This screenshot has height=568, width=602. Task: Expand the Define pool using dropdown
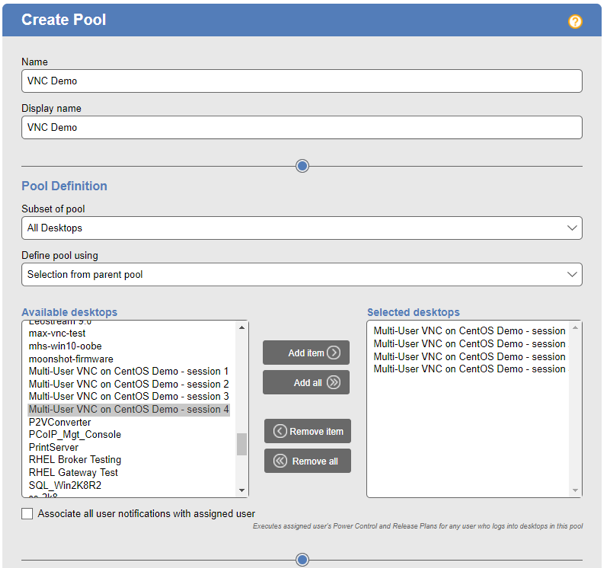[301, 274]
